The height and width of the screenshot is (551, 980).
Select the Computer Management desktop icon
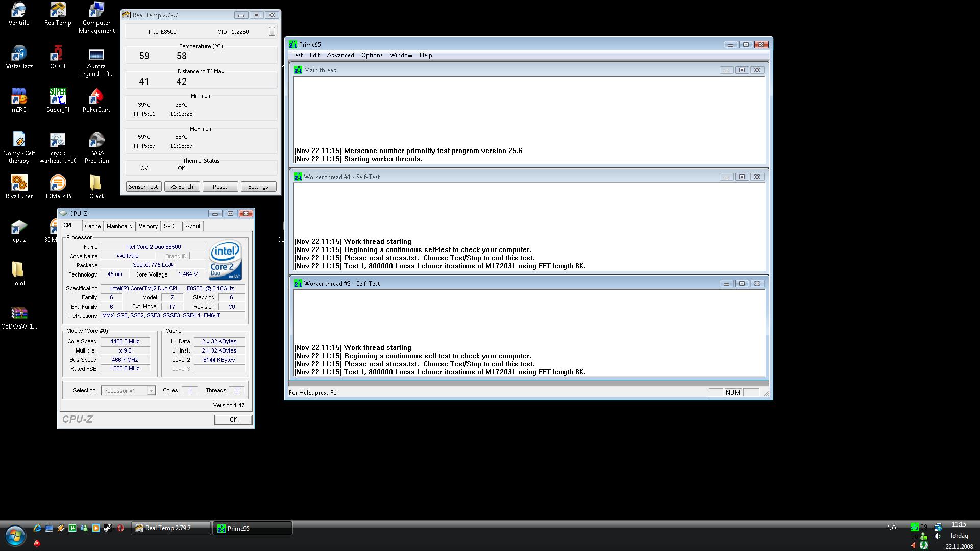(x=96, y=18)
